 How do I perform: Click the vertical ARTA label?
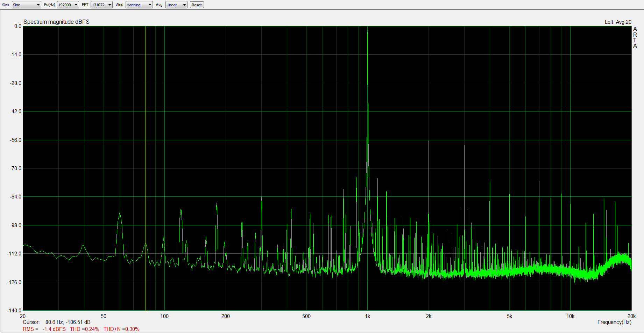point(635,38)
